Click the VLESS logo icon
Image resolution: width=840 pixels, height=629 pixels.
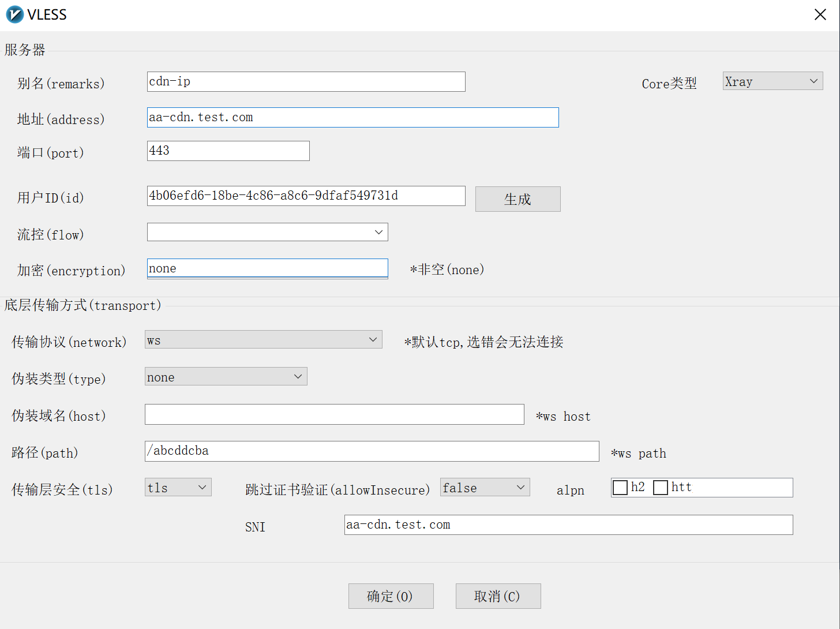[14, 14]
